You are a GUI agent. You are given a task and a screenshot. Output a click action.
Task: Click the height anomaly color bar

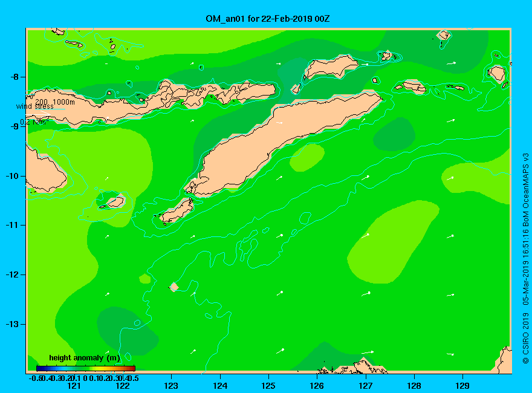click(x=86, y=369)
